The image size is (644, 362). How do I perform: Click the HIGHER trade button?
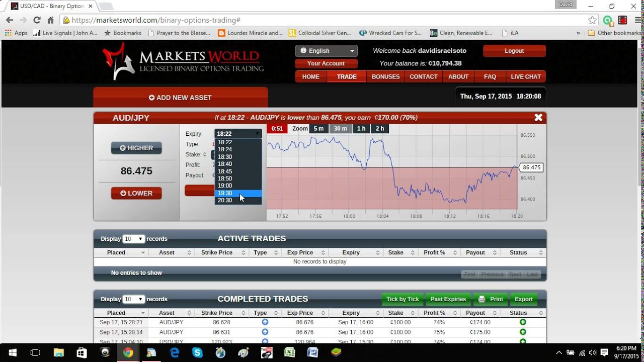[136, 148]
